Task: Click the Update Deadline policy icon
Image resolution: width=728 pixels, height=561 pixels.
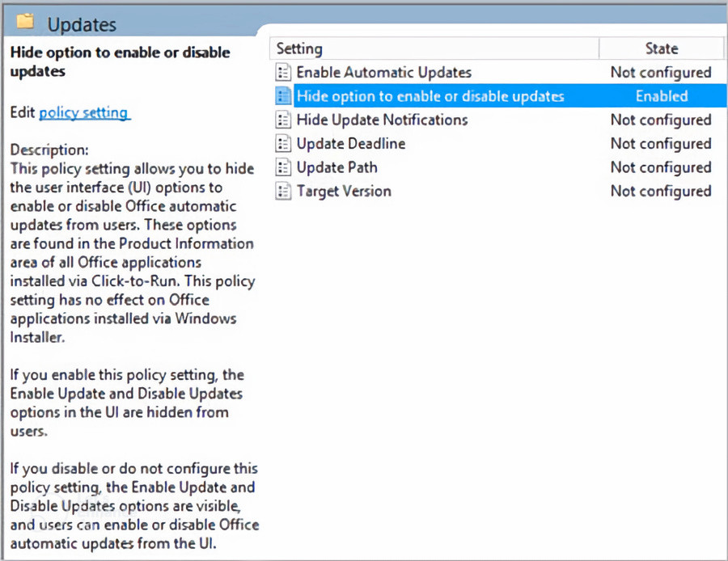Action: [283, 143]
